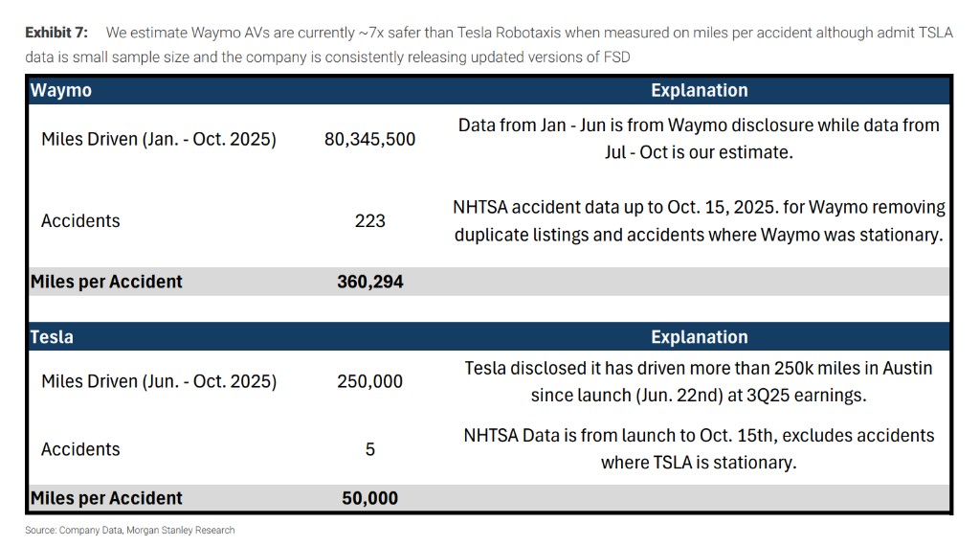
Task: Click Tesla Miles per Accident row label
Action: click(x=106, y=498)
